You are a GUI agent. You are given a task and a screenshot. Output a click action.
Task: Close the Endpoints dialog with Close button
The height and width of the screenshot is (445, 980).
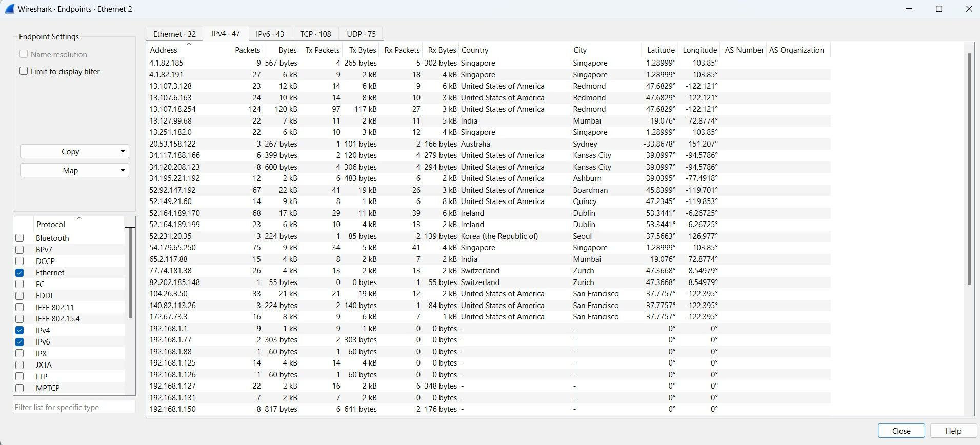click(901, 431)
